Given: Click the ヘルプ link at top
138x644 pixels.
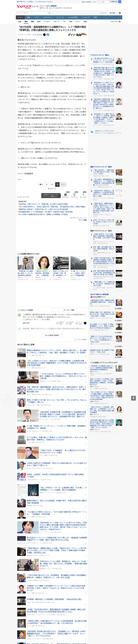Looking at the screenshot, I should tap(94, 2).
